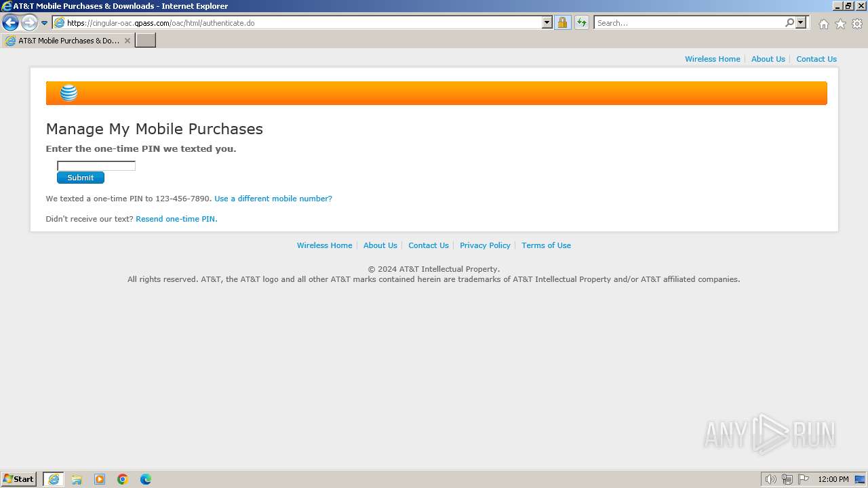Click the 12:00 PM system clock
This screenshot has height=488, width=868.
coord(833,479)
